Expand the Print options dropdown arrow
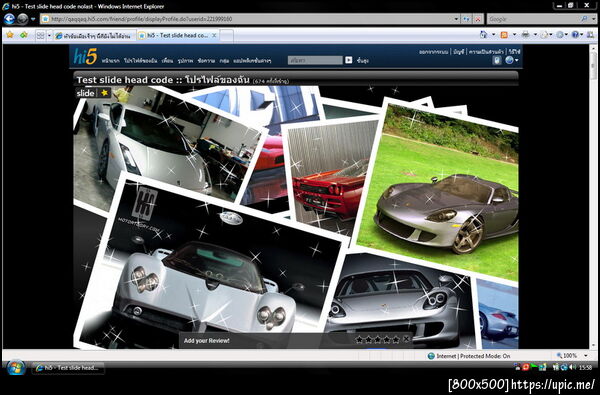 pyautogui.click(x=535, y=35)
